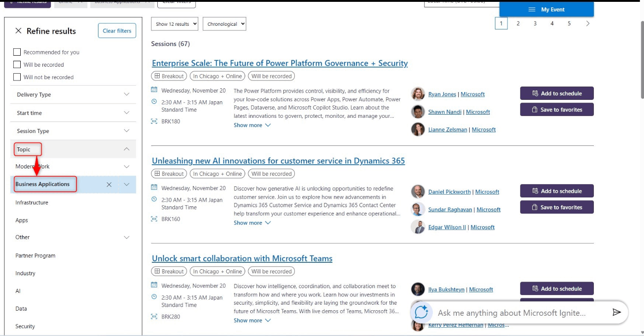
Task: Check the Will be recorded filter
Action: [x=17, y=64]
